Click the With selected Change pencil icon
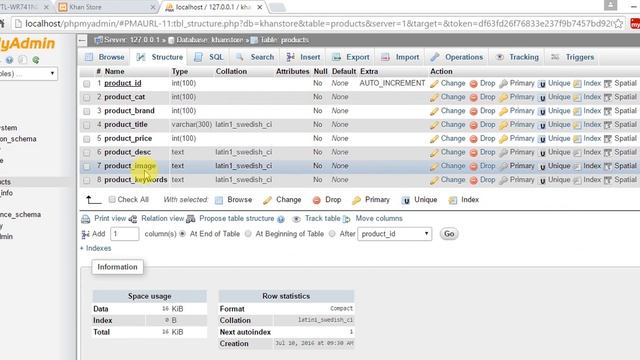The image size is (640, 360). point(267,200)
